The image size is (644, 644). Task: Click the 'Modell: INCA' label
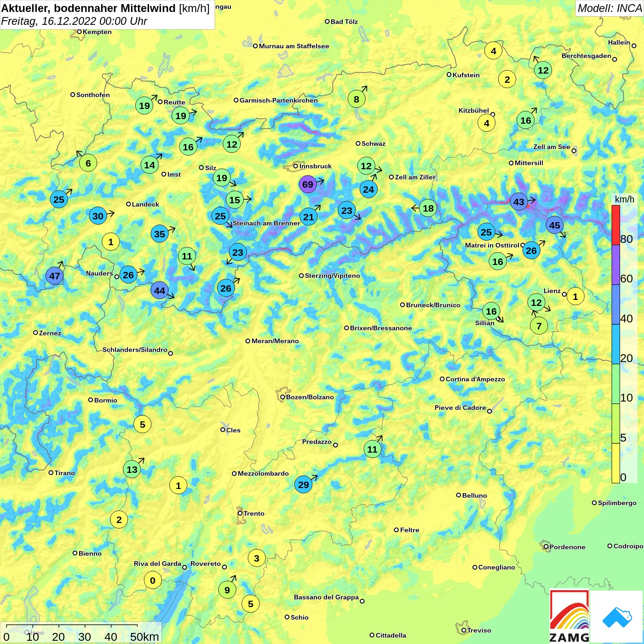609,8
